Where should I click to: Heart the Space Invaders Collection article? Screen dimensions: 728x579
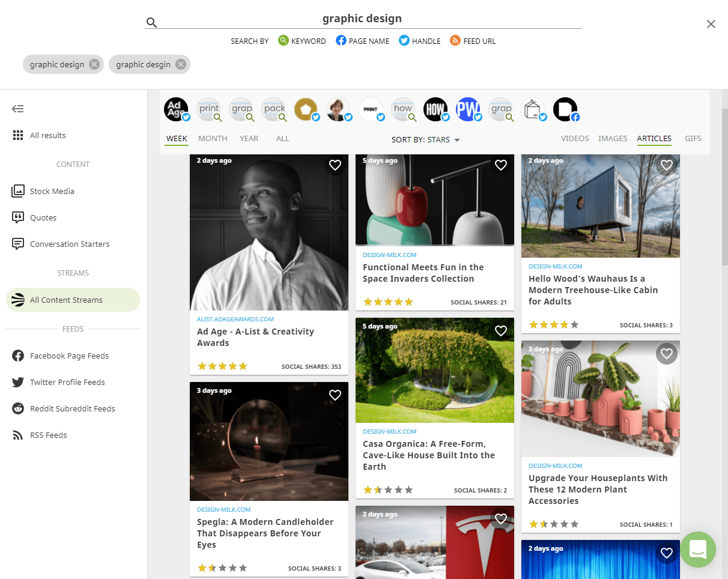pyautogui.click(x=501, y=165)
